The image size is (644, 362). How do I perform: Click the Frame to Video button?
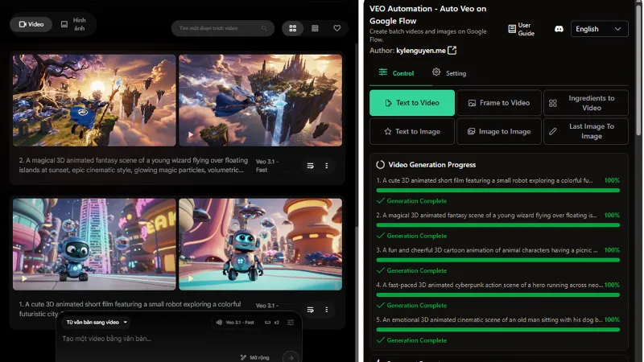click(x=498, y=103)
